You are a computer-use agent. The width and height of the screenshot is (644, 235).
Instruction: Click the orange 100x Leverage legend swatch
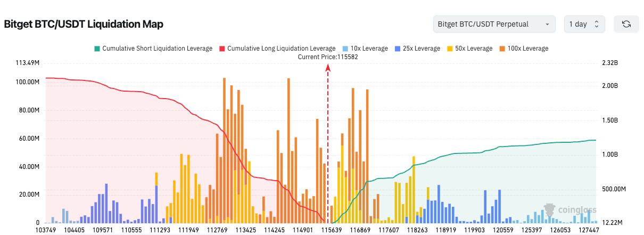(501, 48)
